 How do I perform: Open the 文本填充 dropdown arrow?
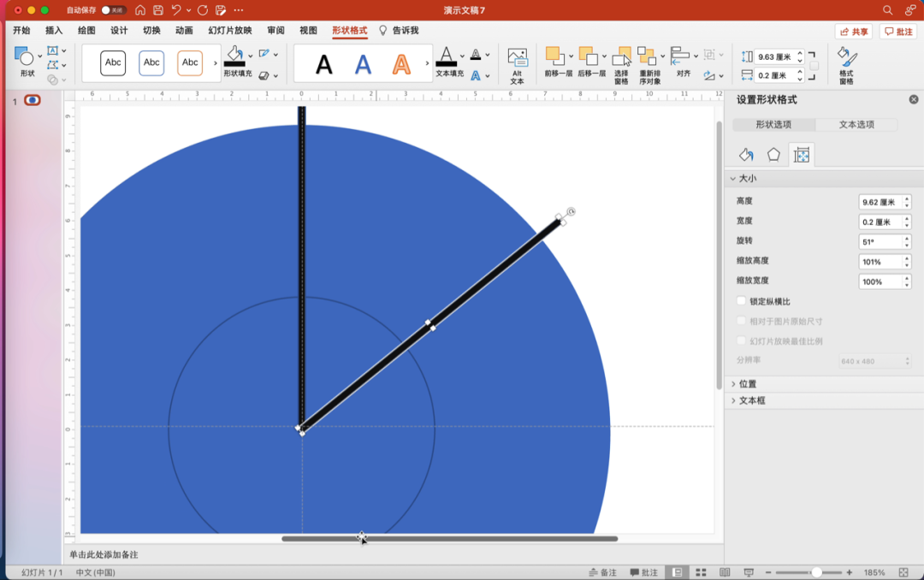pos(462,56)
